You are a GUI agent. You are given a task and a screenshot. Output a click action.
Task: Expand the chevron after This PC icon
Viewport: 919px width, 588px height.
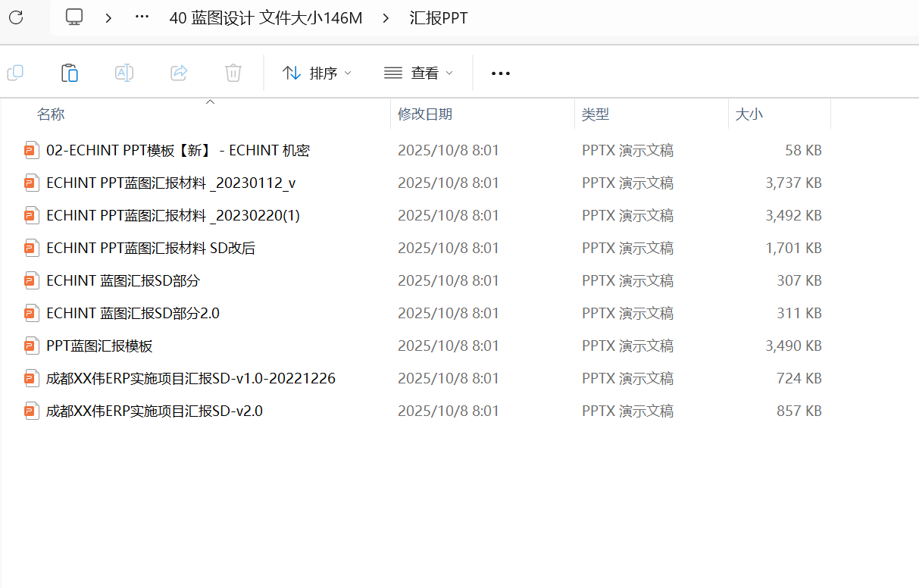tap(108, 17)
